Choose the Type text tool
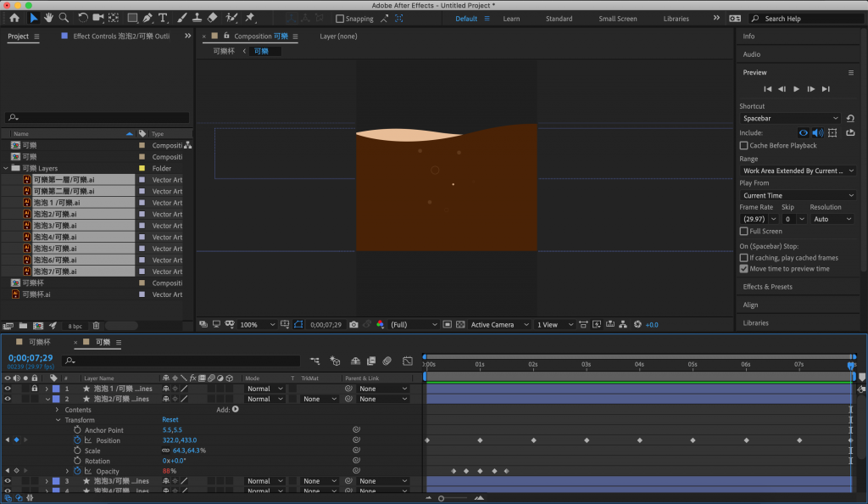 coord(164,18)
